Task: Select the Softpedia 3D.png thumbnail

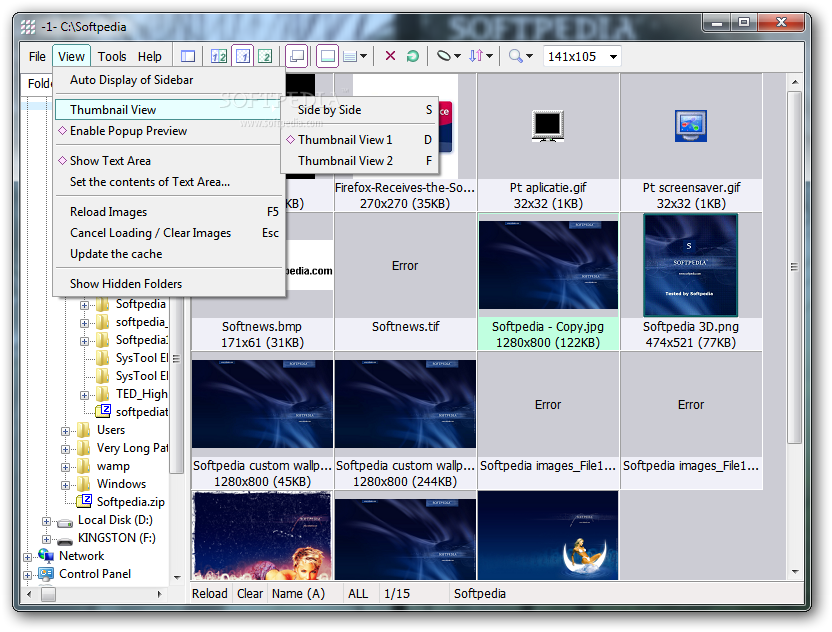Action: click(691, 282)
